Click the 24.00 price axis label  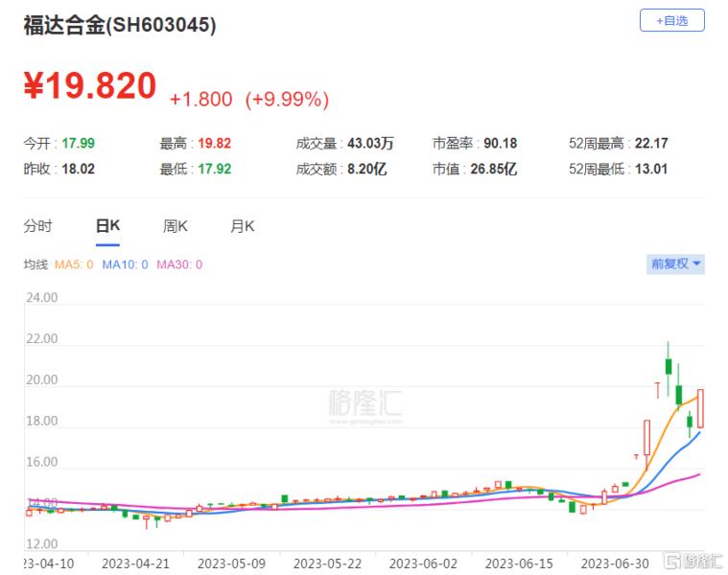click(42, 297)
